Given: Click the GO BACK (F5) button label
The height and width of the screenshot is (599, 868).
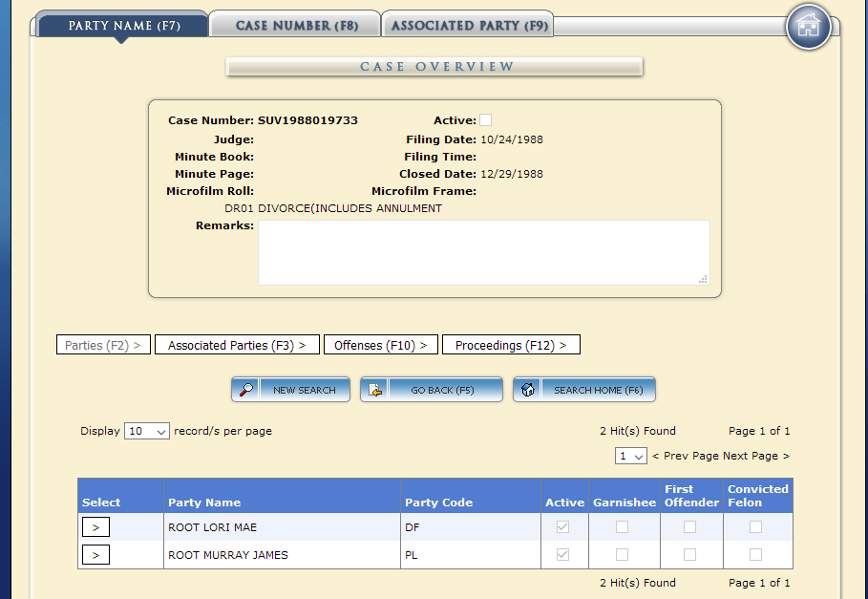Looking at the screenshot, I should (x=442, y=391).
